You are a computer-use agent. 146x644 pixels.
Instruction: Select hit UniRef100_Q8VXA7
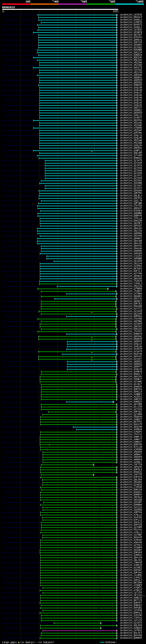click(131, 357)
